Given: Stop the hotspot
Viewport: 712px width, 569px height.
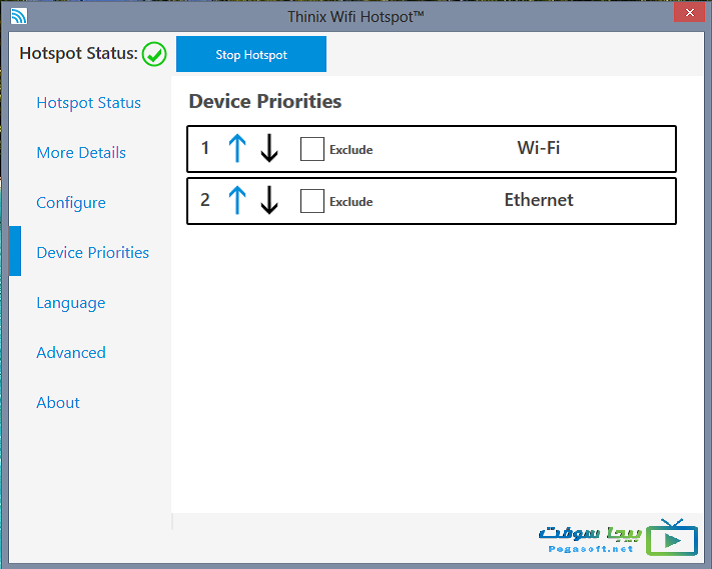Looking at the screenshot, I should click(251, 54).
